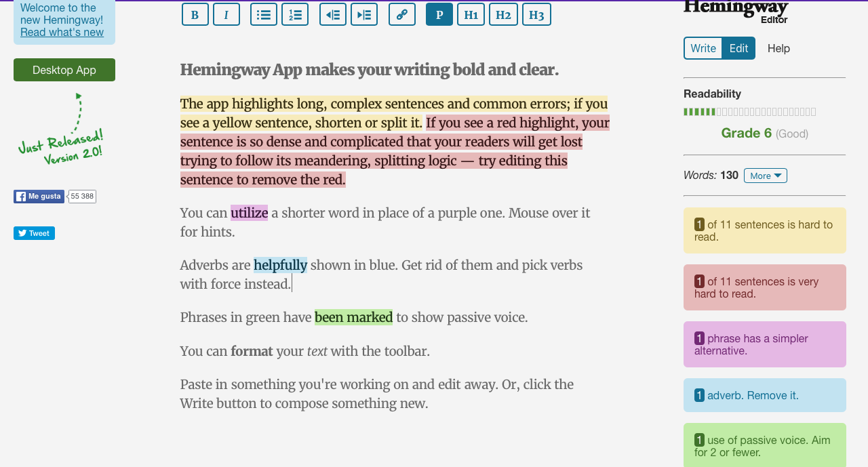Click the purple simpler alternative card
This screenshot has width=868, height=467.
coord(765,344)
